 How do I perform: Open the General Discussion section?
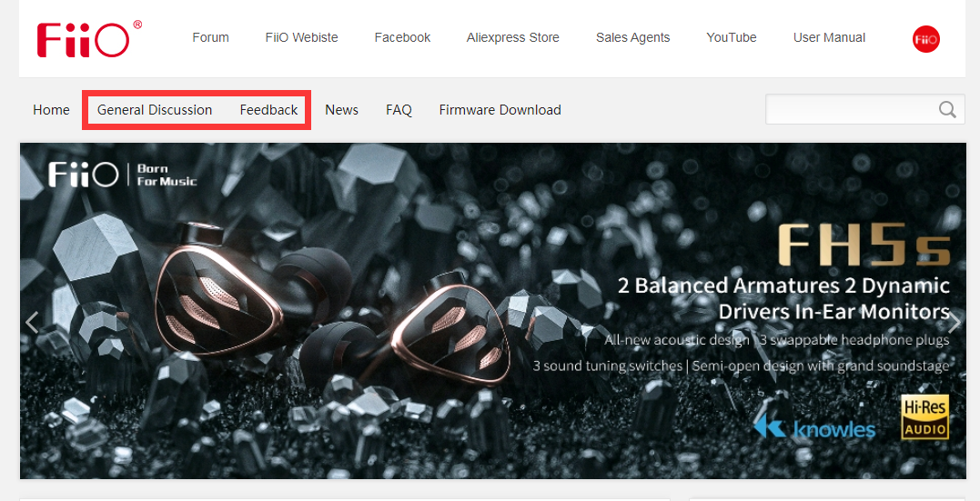155,110
